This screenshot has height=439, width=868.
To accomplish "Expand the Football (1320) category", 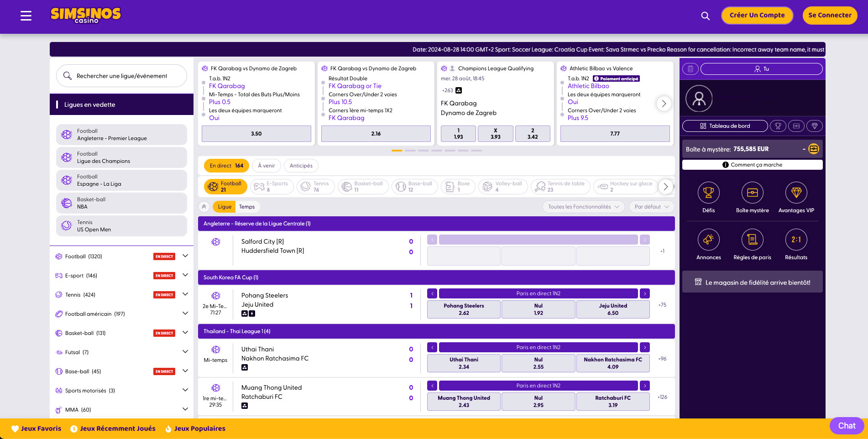I will (x=185, y=256).
